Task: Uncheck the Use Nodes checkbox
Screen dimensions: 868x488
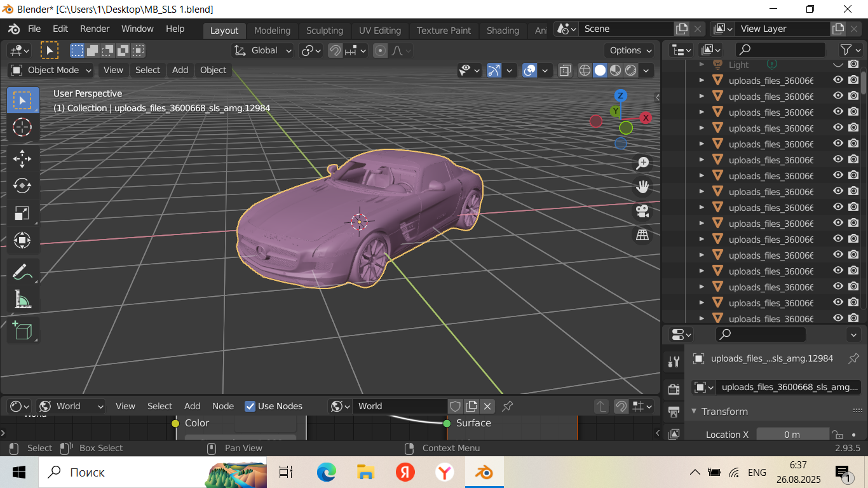Action: (x=250, y=406)
